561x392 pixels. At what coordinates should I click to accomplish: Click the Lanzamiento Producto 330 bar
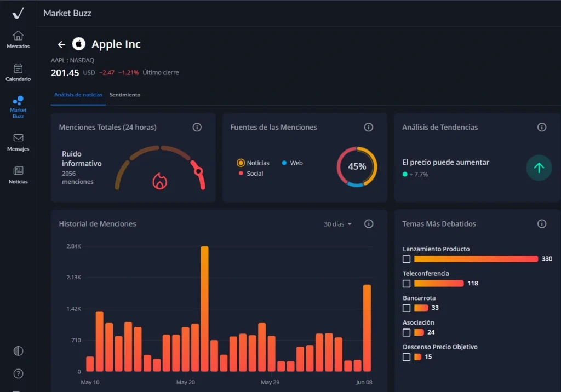(476, 259)
